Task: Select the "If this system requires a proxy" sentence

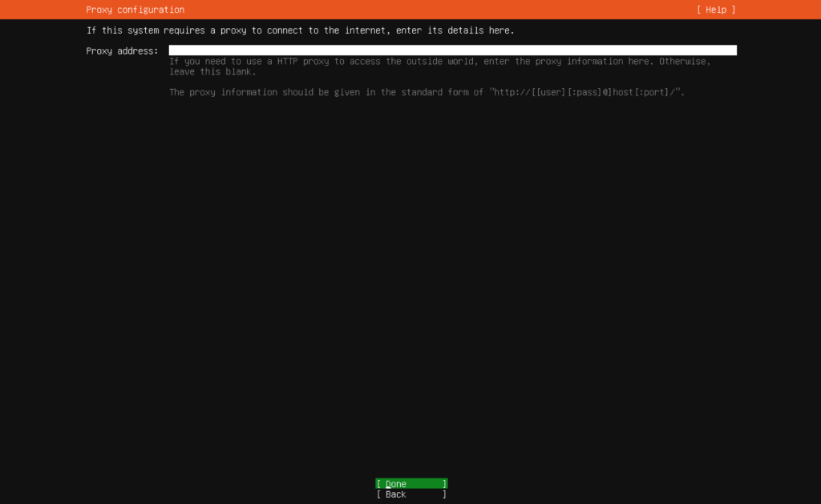Action: (x=300, y=30)
